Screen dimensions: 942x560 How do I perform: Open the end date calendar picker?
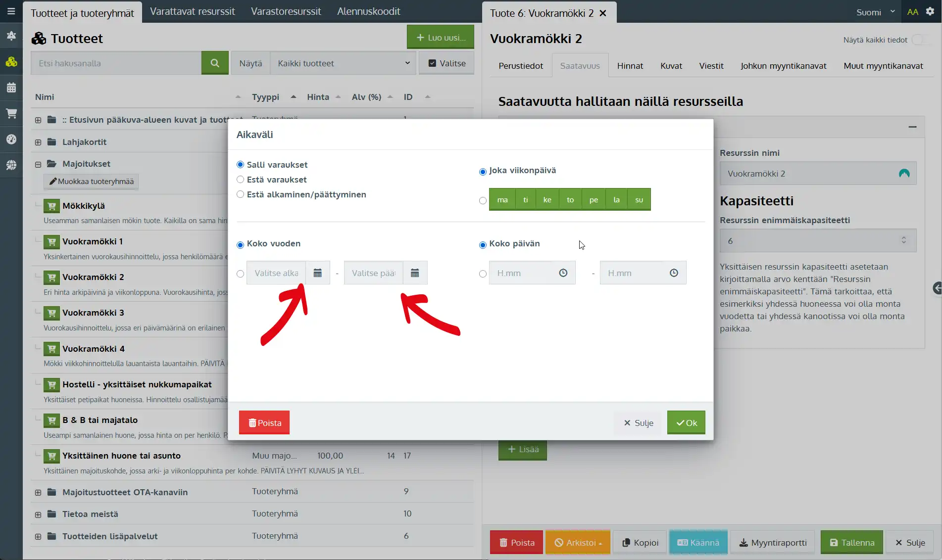coord(415,273)
